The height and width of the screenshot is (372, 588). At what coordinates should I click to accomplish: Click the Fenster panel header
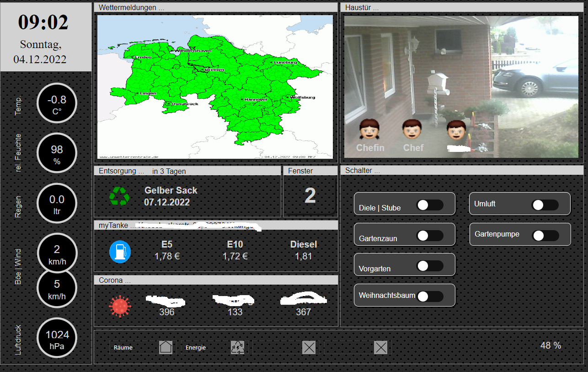(x=310, y=171)
